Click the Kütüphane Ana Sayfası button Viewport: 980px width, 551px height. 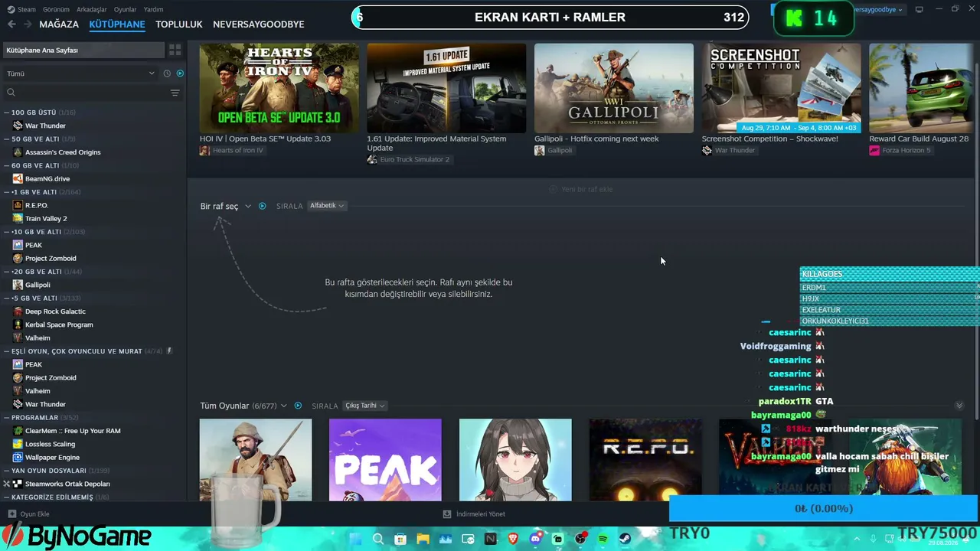83,50
